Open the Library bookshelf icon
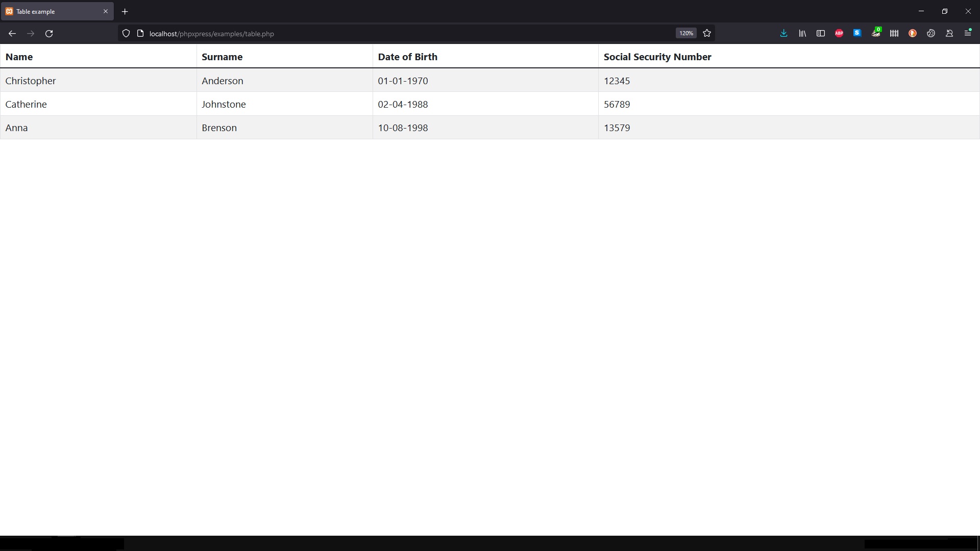Image resolution: width=980 pixels, height=551 pixels. 802,33
